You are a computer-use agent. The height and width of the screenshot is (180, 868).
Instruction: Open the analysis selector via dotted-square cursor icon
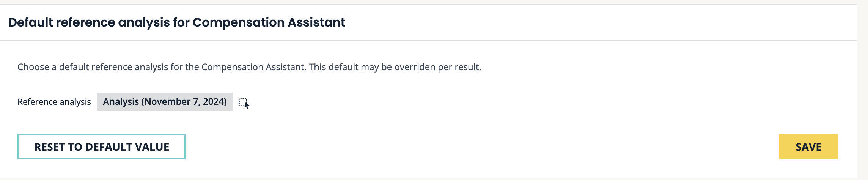[244, 103]
